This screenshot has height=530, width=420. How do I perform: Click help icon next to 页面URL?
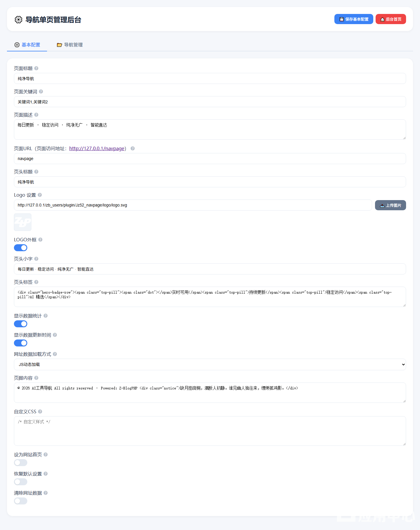(x=133, y=148)
